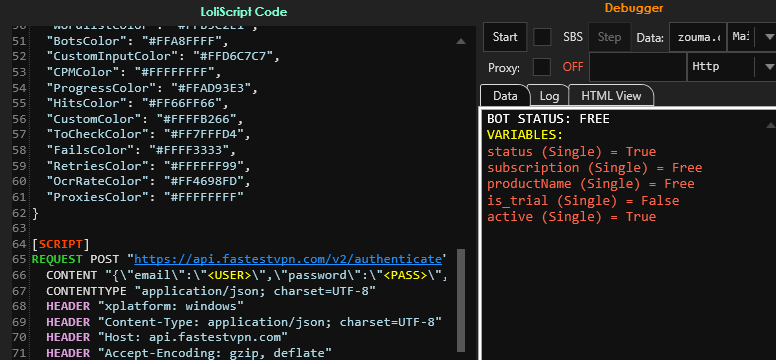
Task: Click the "BotsColor" line in code
Action: pos(138,41)
